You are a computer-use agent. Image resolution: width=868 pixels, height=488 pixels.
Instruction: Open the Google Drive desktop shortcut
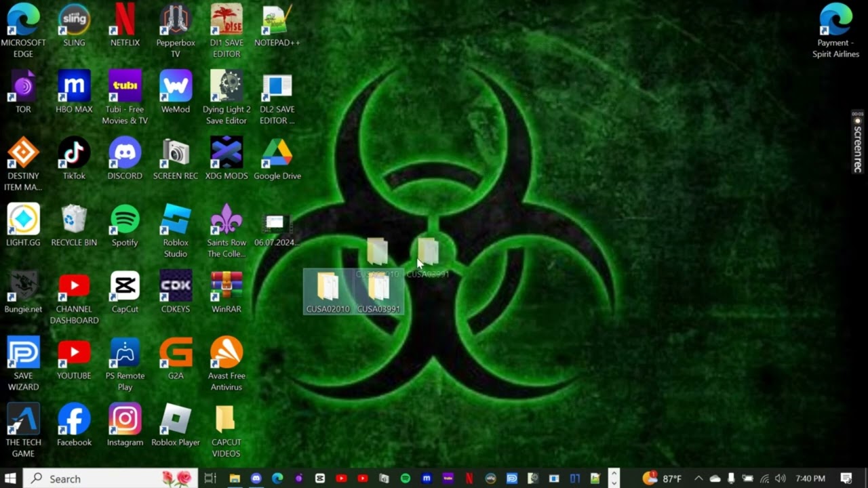pyautogui.click(x=277, y=159)
